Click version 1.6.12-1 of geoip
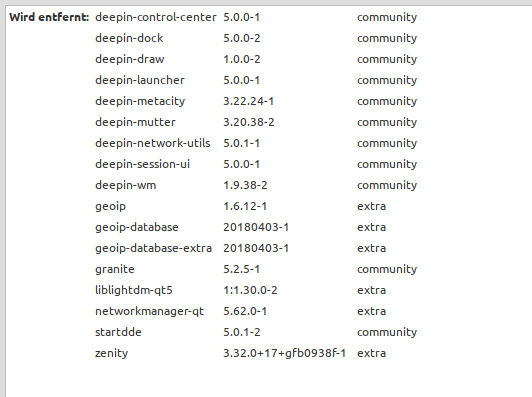Image resolution: width=532 pixels, height=397 pixels. [245, 206]
